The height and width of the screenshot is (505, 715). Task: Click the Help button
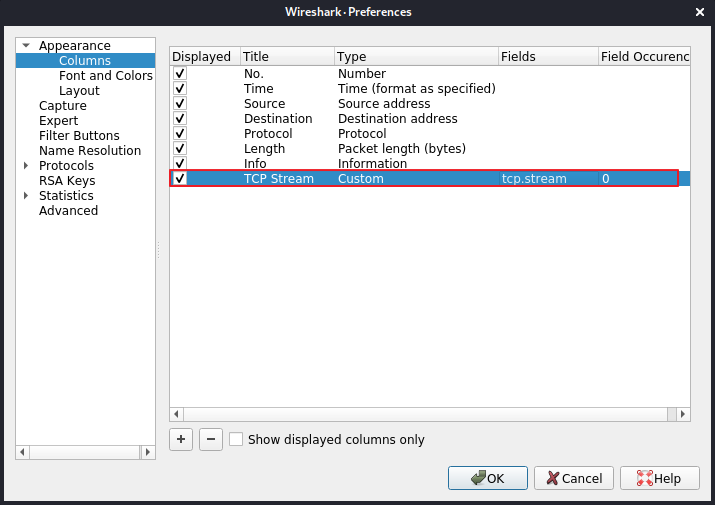point(659,478)
